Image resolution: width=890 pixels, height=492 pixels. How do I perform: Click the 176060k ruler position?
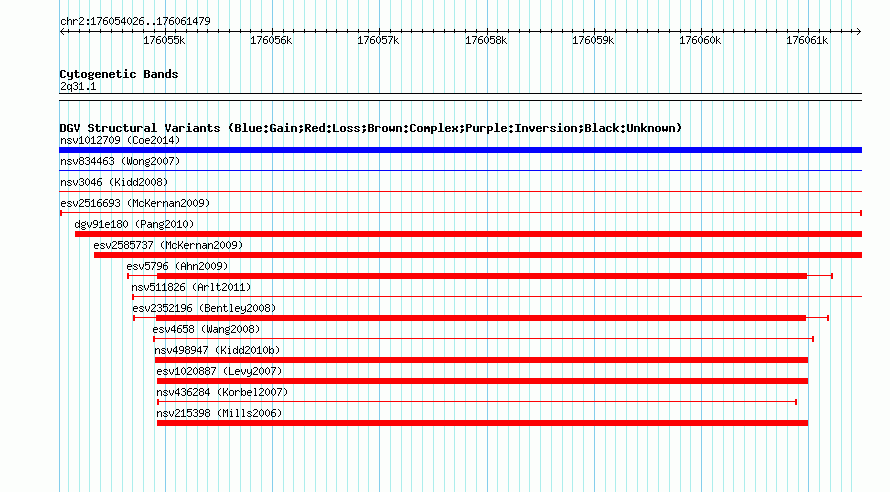tap(700, 40)
